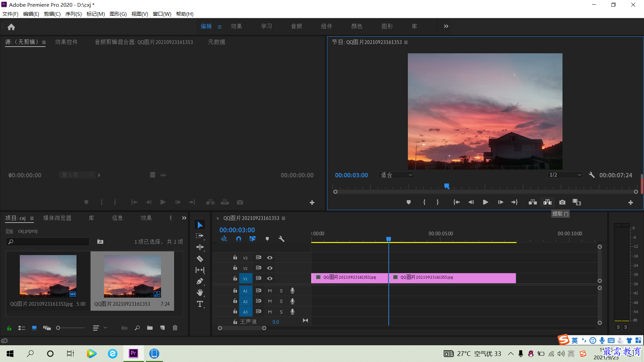Toggle V2 track output eye
Viewport: 644px width, 362px height.
(x=270, y=268)
